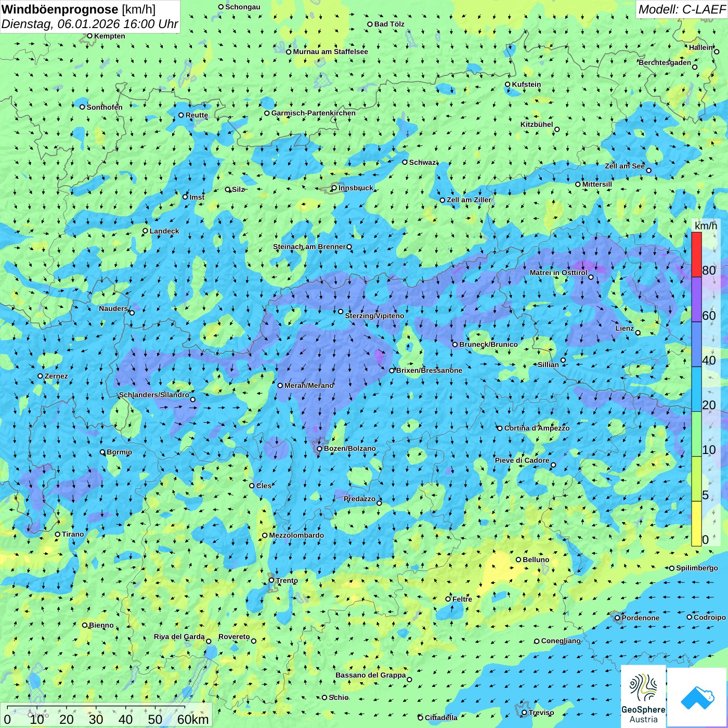Click the Windböenprognose title text

pyautogui.click(x=60, y=9)
